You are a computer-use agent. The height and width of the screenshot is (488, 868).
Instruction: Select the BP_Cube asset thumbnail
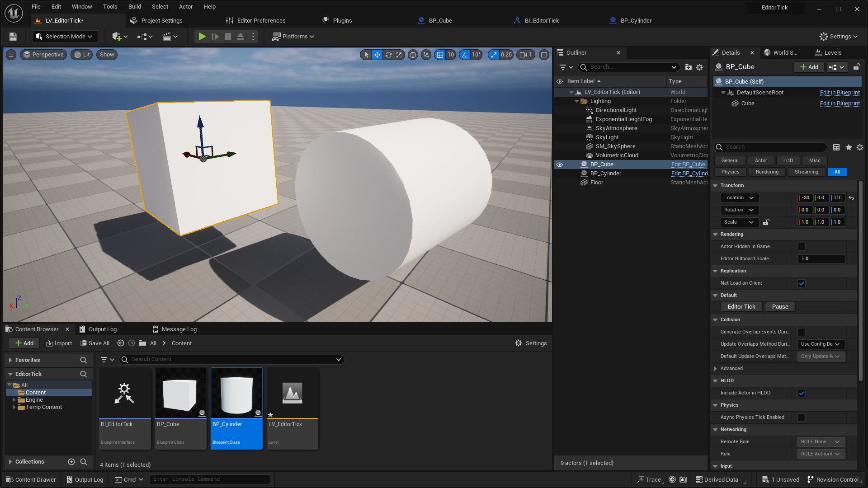tap(181, 393)
